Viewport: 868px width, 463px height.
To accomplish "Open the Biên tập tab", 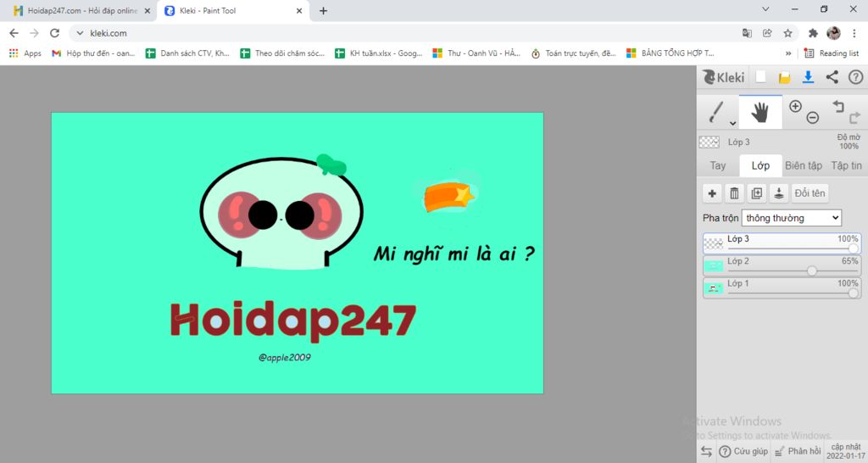I will 804,165.
